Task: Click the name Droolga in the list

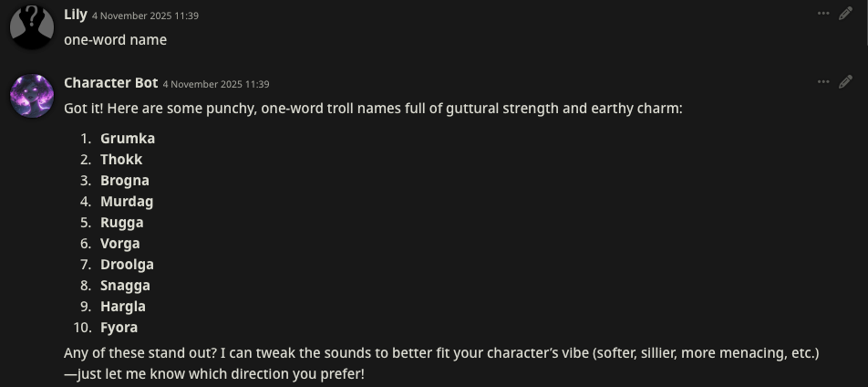Action: pos(127,265)
